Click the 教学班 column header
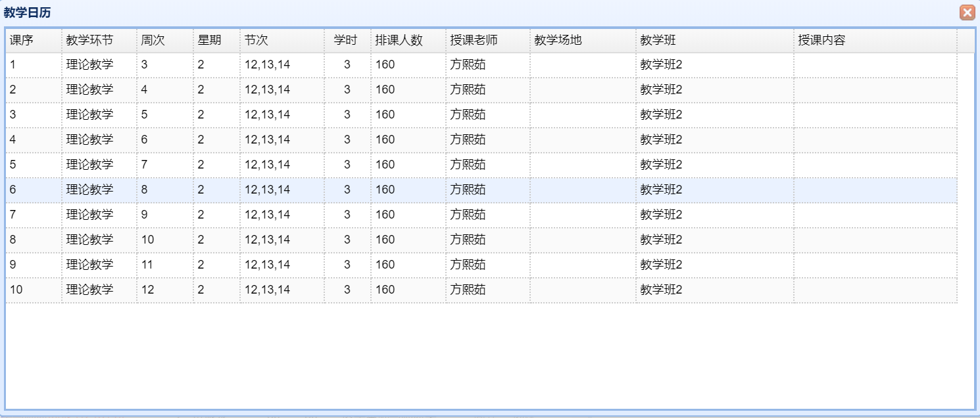This screenshot has width=980, height=418. point(715,40)
